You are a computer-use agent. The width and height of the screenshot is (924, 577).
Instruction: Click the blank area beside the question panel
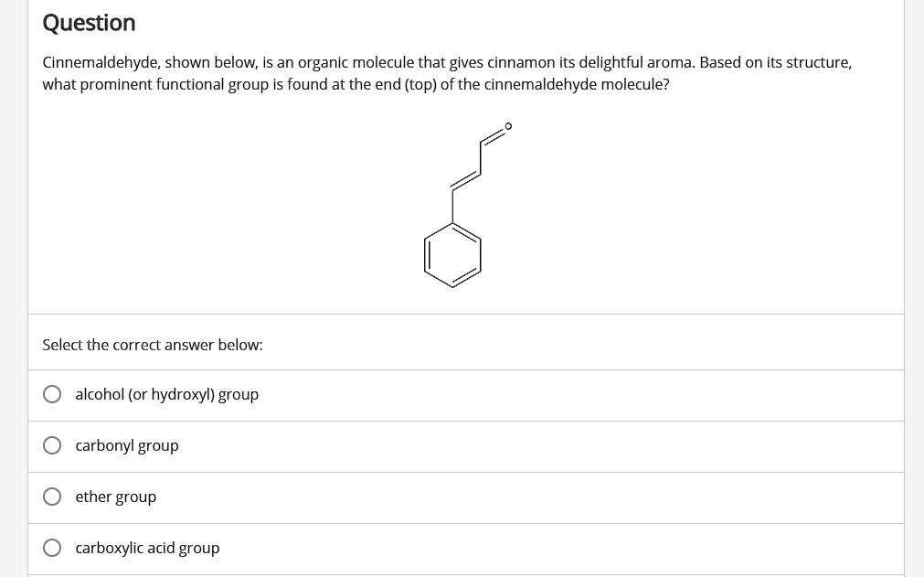tap(914, 274)
